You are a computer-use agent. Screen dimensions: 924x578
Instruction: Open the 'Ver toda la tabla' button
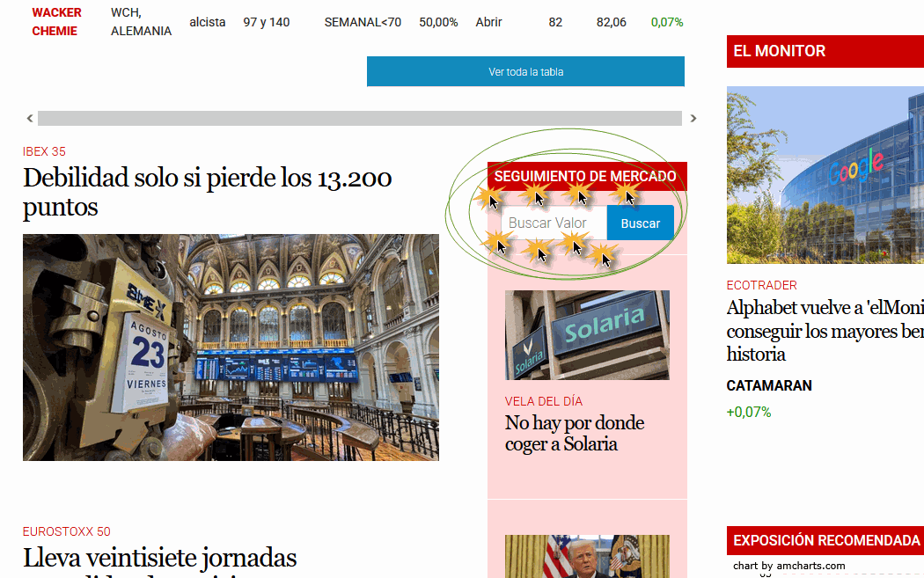tap(525, 71)
